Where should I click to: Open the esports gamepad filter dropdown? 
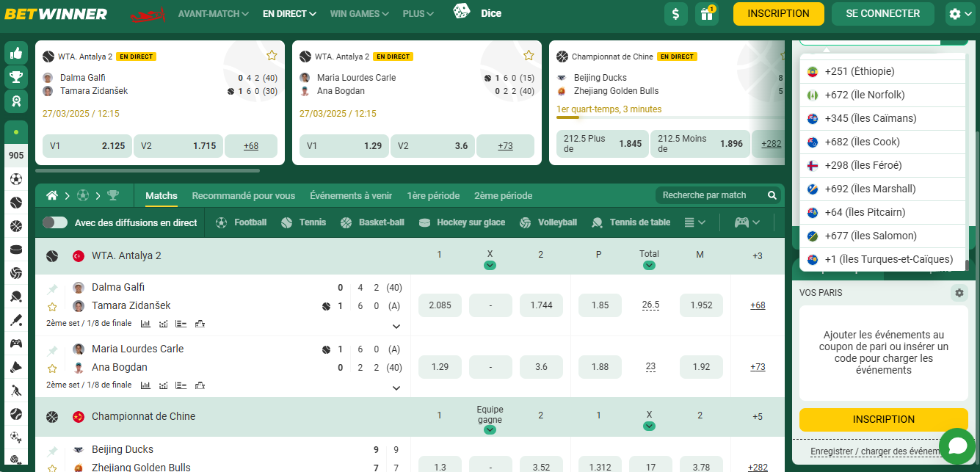747,222
